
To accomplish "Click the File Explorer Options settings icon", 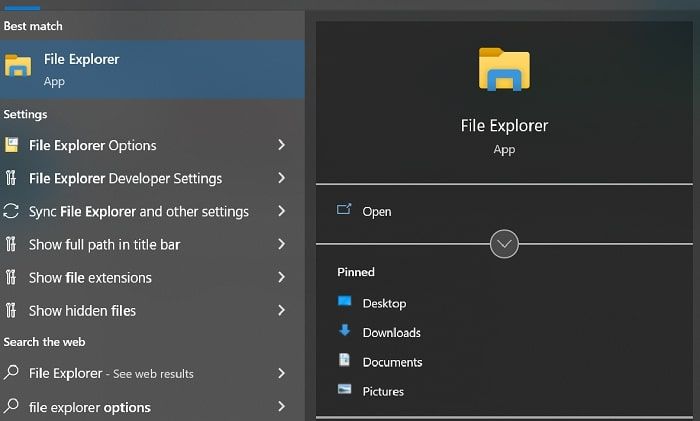I will point(12,145).
